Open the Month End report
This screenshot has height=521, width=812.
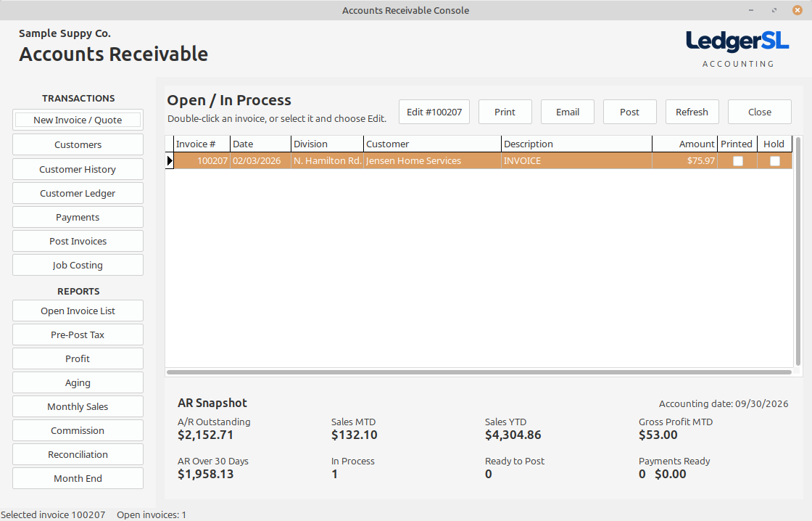78,478
